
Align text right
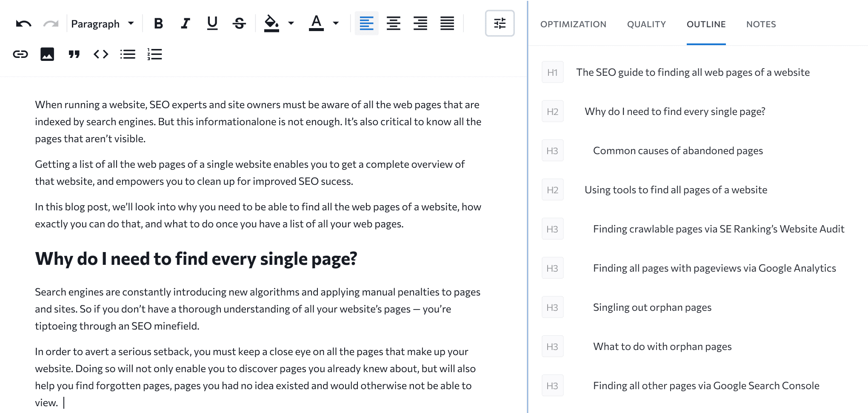(x=420, y=23)
